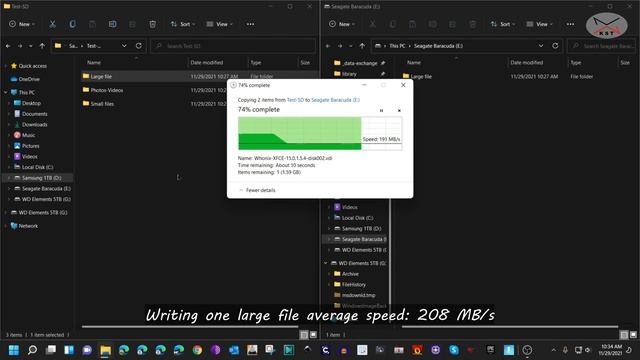The height and width of the screenshot is (360, 640).
Task: Open the volume control in system tray
Action: pos(588,350)
